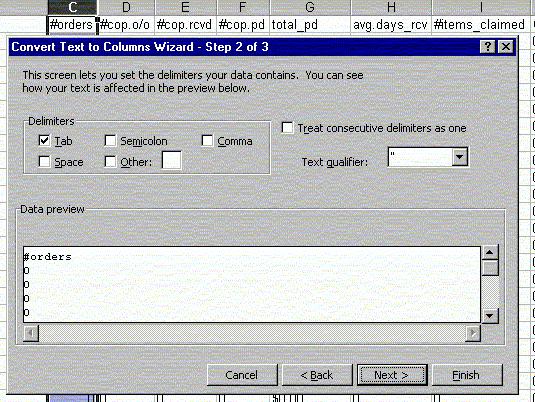Click the #orders cell in the spreadsheet

[x=72, y=25]
